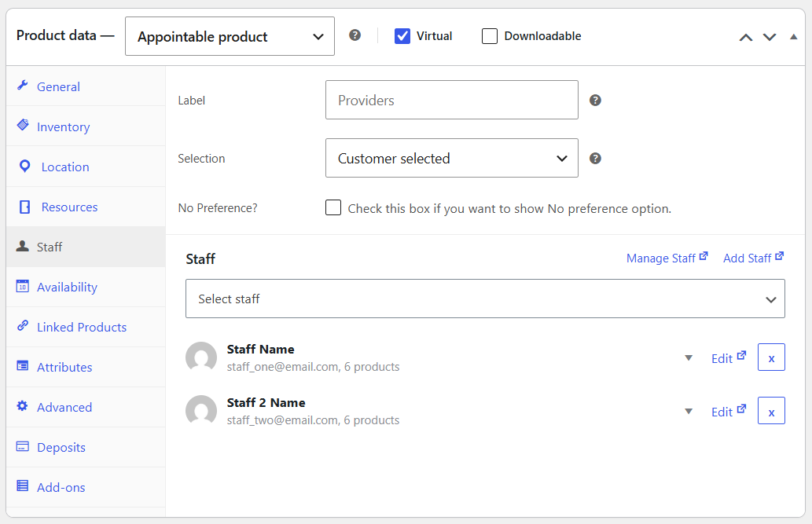Click the Linked Products chain icon
The width and height of the screenshot is (812, 524).
coord(22,326)
